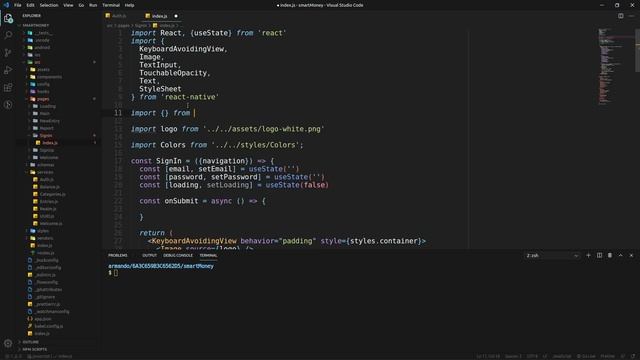Viewport: 640px width, 360px height.
Task: Expand the NewEntry folder
Action: [x=50, y=121]
